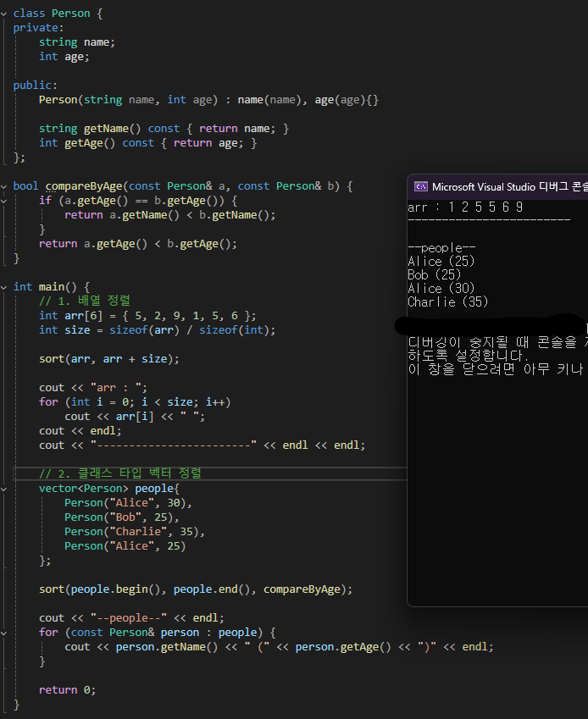The height and width of the screenshot is (719, 588).
Task: Click 'Bob (25)' line in the console
Action: tap(435, 274)
